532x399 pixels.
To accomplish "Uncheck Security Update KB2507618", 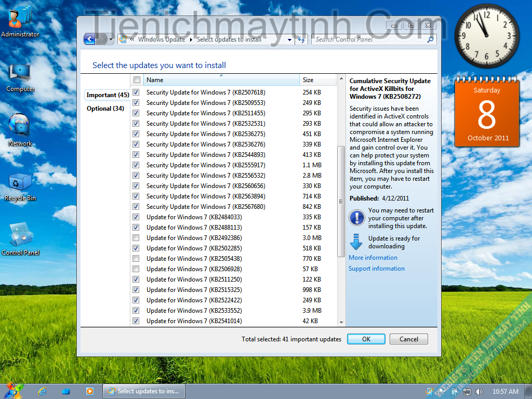I will coord(136,92).
